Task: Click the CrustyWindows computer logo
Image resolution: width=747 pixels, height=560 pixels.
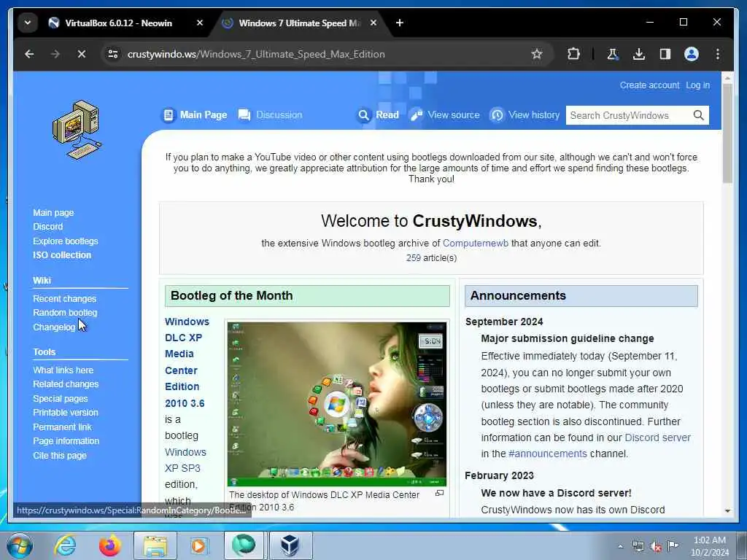Action: pyautogui.click(x=77, y=130)
